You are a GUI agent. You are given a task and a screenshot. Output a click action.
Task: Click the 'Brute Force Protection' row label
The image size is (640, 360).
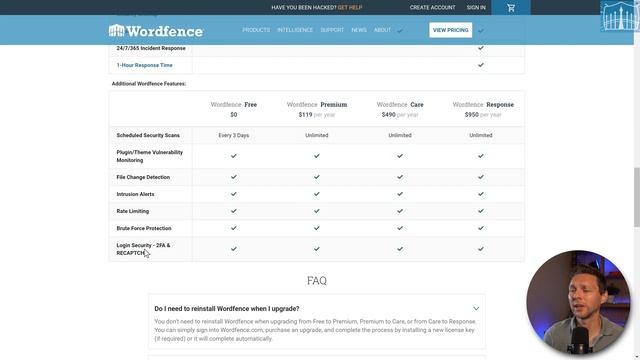[x=144, y=228]
